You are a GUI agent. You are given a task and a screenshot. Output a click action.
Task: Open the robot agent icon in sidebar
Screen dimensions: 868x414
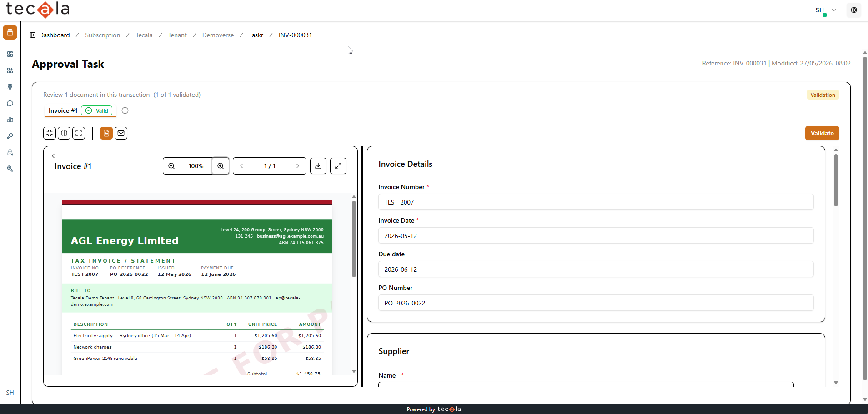click(10, 87)
